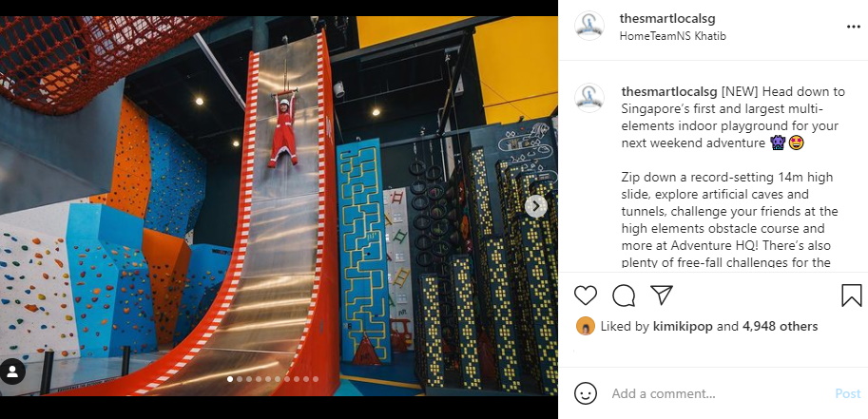Click thesmartlocalsg avatar beside the caption
Screen dimensions: 868x419
[589, 98]
